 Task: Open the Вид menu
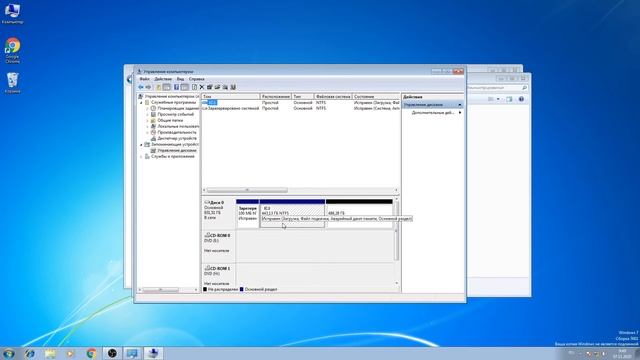click(180, 79)
